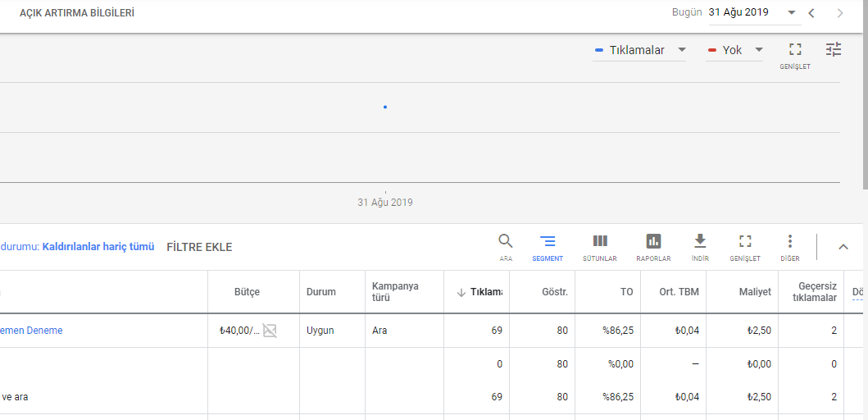
Task: Open the Deneme campaign link
Action: coord(31,331)
